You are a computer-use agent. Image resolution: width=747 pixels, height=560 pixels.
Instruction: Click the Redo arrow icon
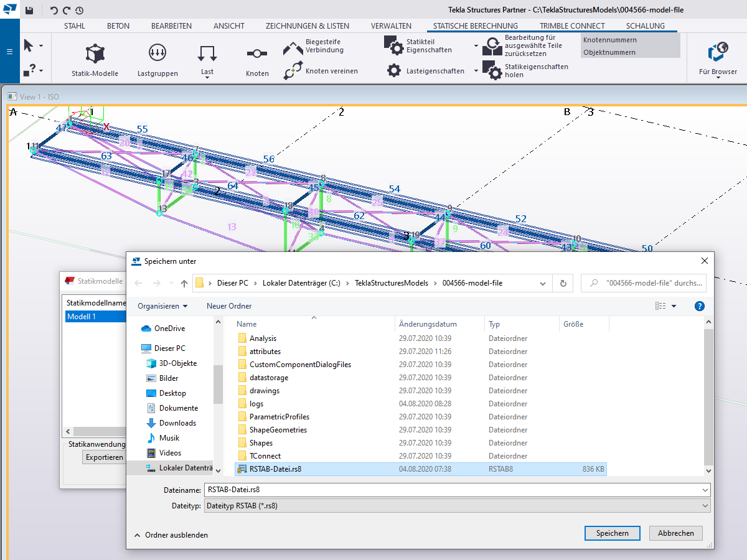66,10
